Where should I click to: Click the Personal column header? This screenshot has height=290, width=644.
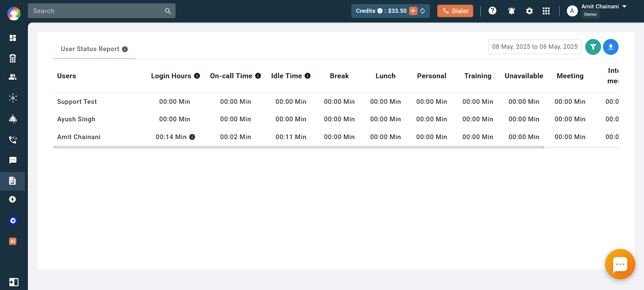click(x=431, y=76)
